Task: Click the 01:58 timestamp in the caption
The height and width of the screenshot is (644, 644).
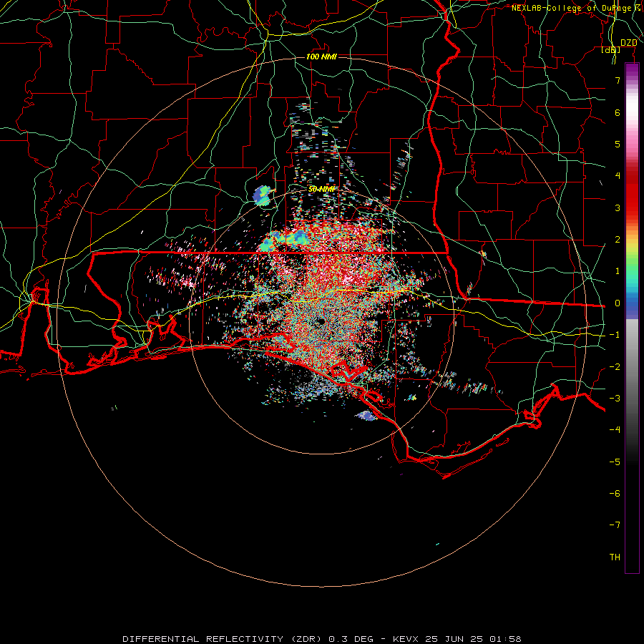Action: point(505,639)
